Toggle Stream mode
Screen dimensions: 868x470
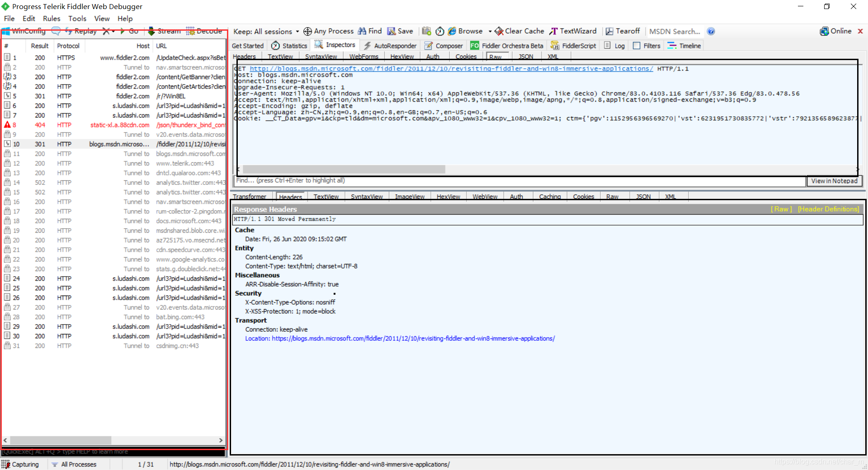point(164,31)
